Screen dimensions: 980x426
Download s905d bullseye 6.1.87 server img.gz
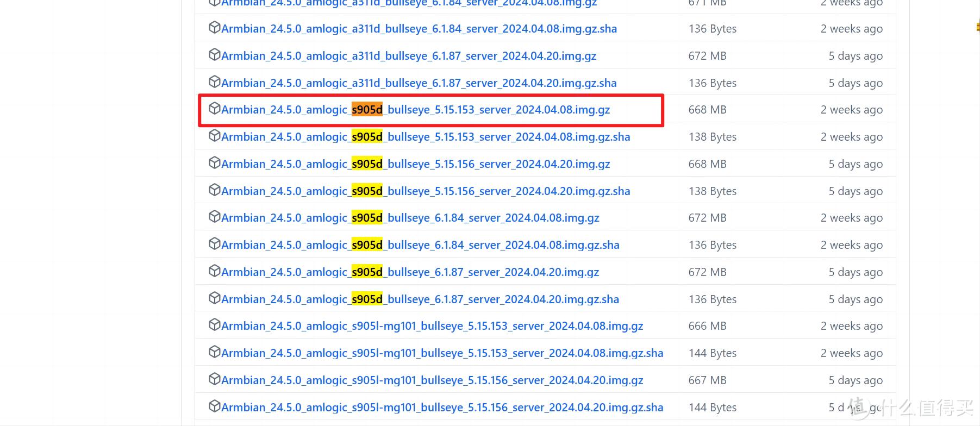pos(410,272)
